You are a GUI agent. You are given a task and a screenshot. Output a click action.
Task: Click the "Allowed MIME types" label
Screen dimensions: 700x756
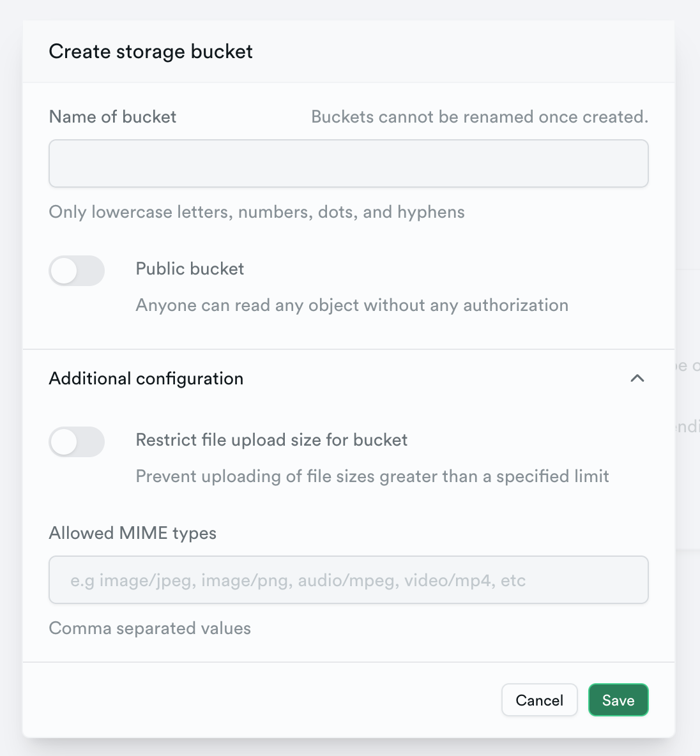coord(133,533)
